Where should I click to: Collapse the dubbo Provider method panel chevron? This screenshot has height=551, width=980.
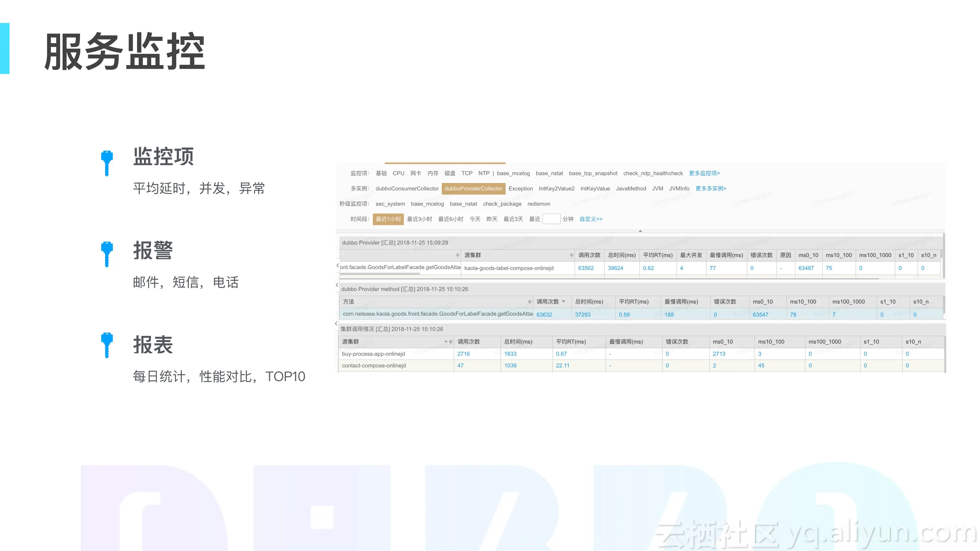(x=337, y=285)
